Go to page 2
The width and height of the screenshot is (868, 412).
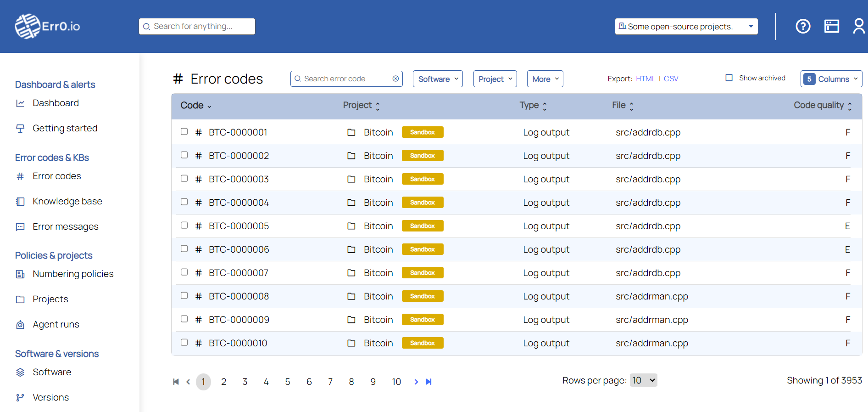(x=223, y=382)
